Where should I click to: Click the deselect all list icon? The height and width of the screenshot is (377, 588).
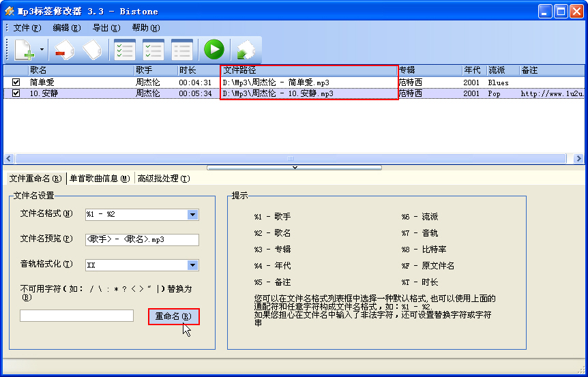coord(181,50)
